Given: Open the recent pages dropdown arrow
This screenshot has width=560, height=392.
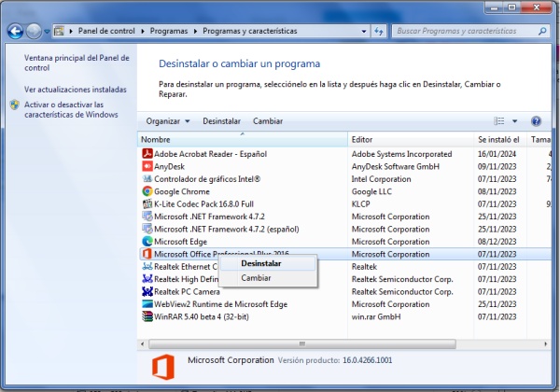Looking at the screenshot, I should tap(47, 32).
